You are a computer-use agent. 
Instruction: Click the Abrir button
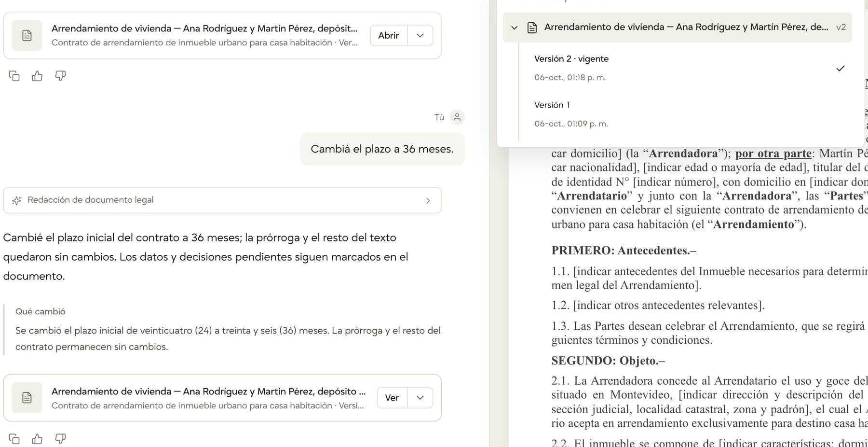[389, 35]
